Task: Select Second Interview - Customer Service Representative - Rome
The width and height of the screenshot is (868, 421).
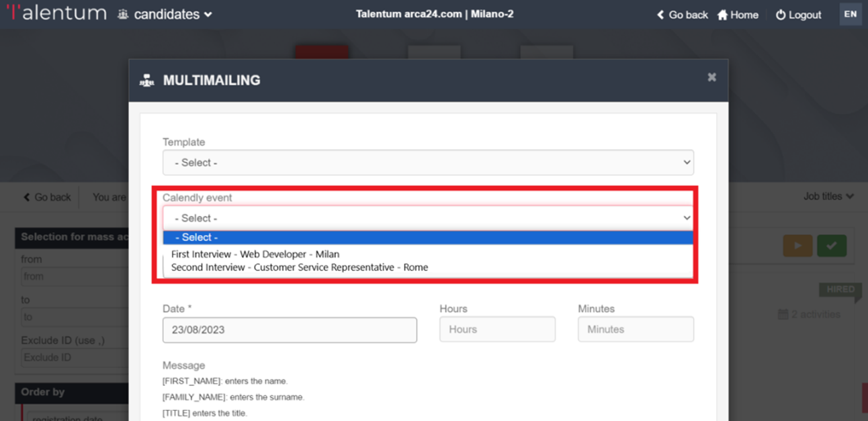Action: (300, 267)
